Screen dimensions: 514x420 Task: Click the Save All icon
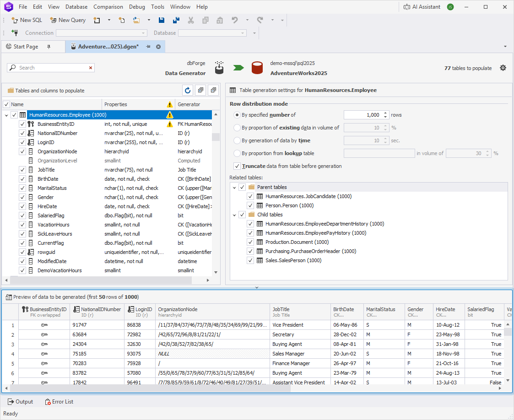176,20
